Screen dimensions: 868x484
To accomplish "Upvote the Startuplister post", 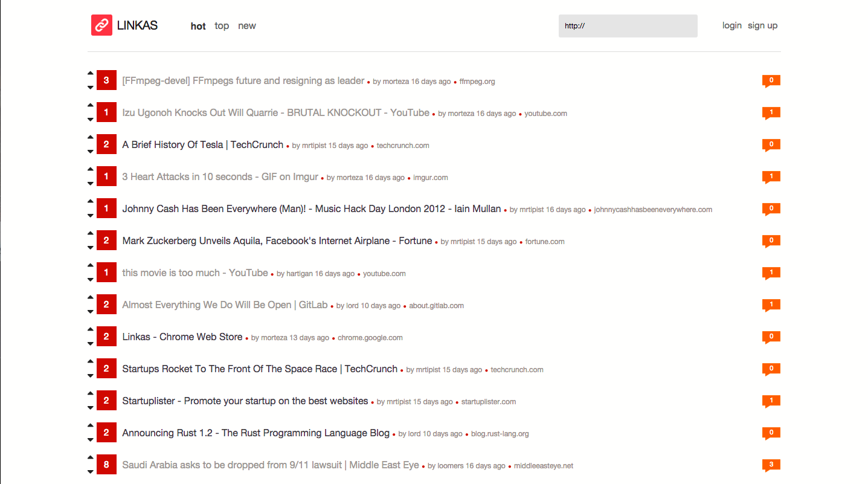I will click(91, 393).
